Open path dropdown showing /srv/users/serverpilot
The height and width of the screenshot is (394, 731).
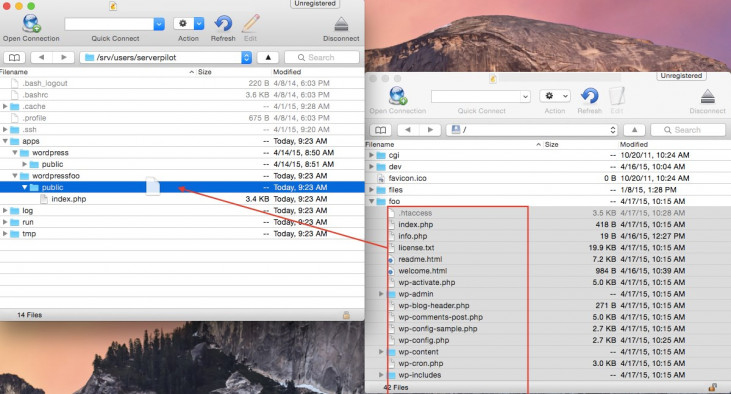247,57
